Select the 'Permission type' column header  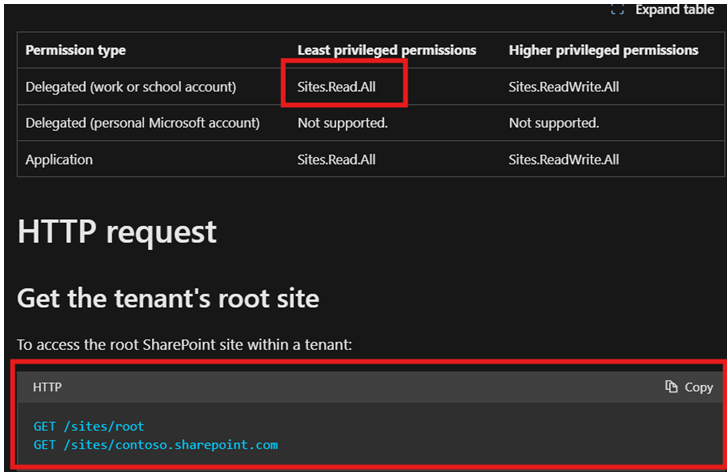[x=76, y=50]
